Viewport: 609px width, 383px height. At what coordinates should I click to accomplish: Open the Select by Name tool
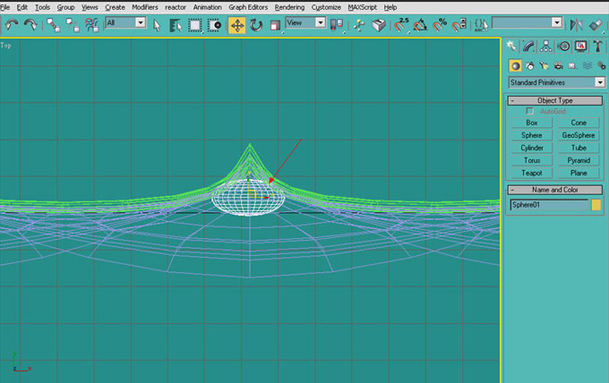coord(176,26)
